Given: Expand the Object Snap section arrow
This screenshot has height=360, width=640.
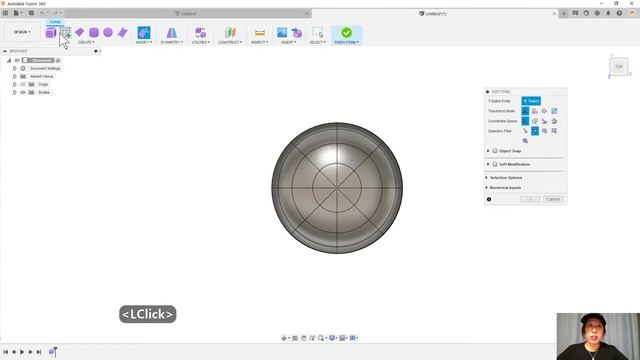Looking at the screenshot, I should point(488,151).
